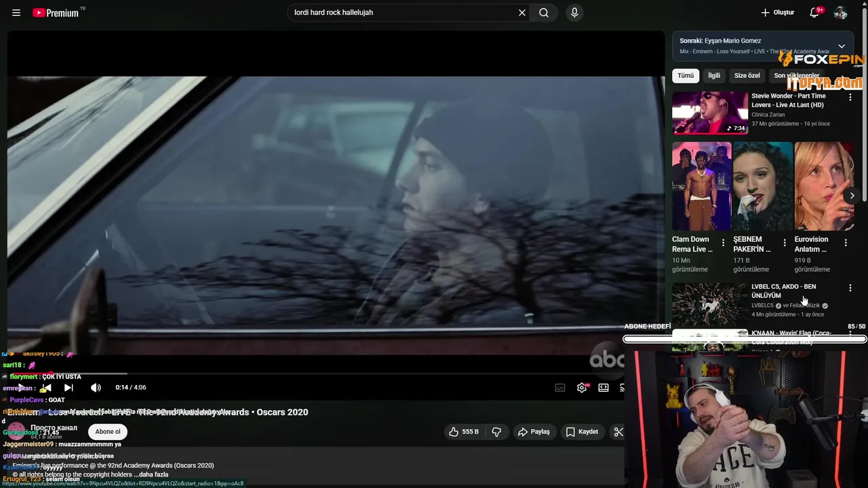Clear the search box text
Viewport: 868px width, 488px height.
[x=521, y=13]
